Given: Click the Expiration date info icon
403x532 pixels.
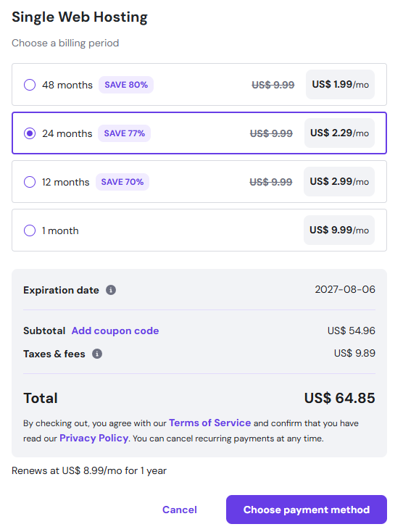Looking at the screenshot, I should (111, 290).
